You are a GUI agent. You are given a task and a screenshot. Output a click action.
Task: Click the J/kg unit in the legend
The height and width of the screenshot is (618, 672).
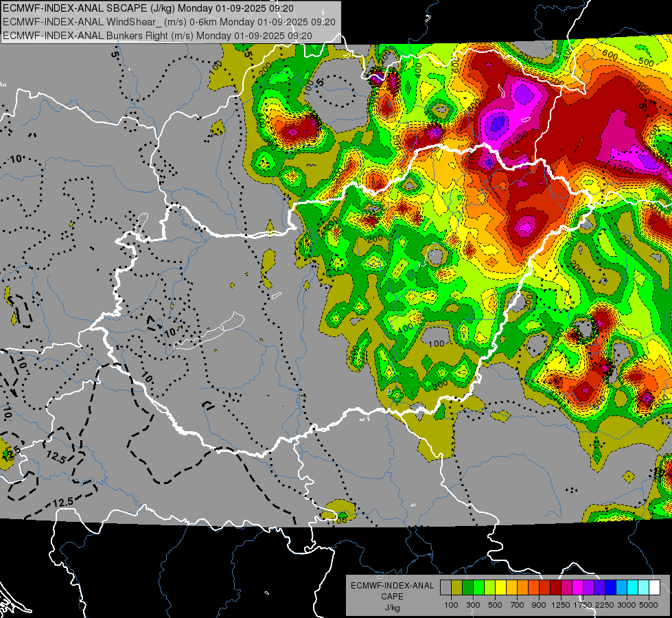point(392,608)
